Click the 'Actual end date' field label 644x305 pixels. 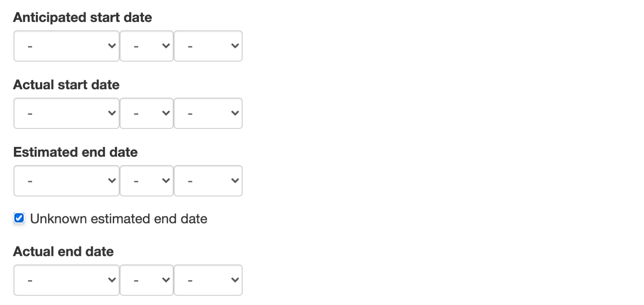coord(63,252)
